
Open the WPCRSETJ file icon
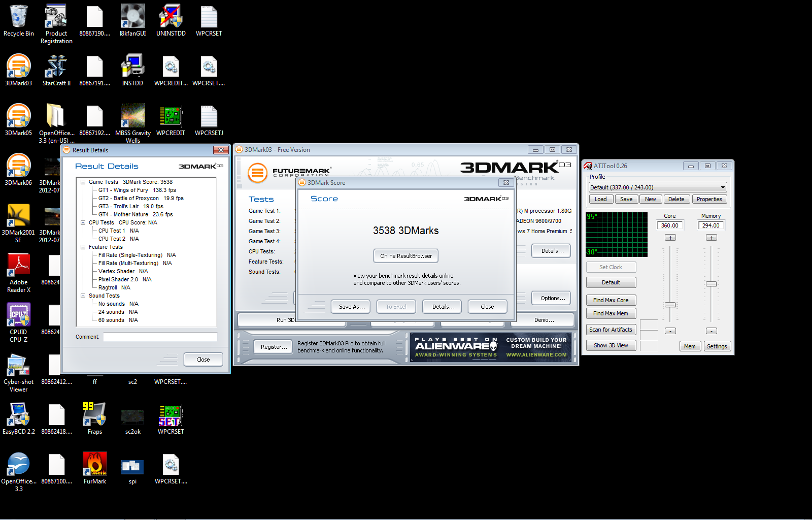(x=209, y=120)
